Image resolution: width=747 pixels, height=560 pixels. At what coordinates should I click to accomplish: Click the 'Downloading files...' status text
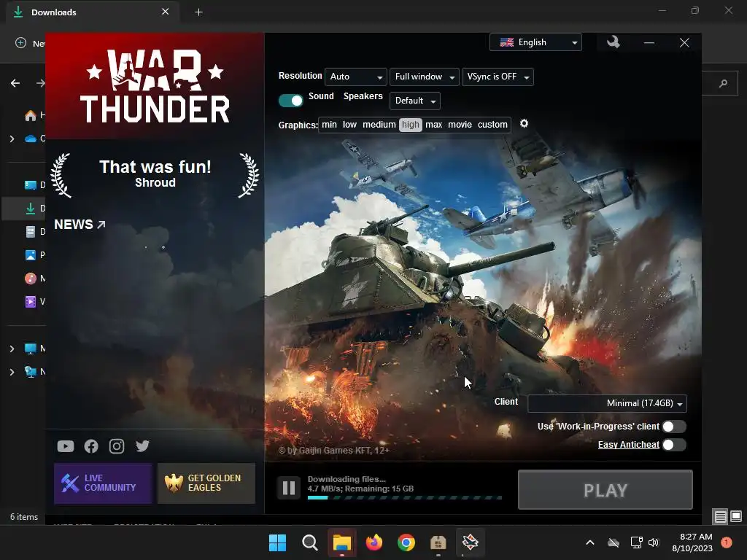(347, 479)
